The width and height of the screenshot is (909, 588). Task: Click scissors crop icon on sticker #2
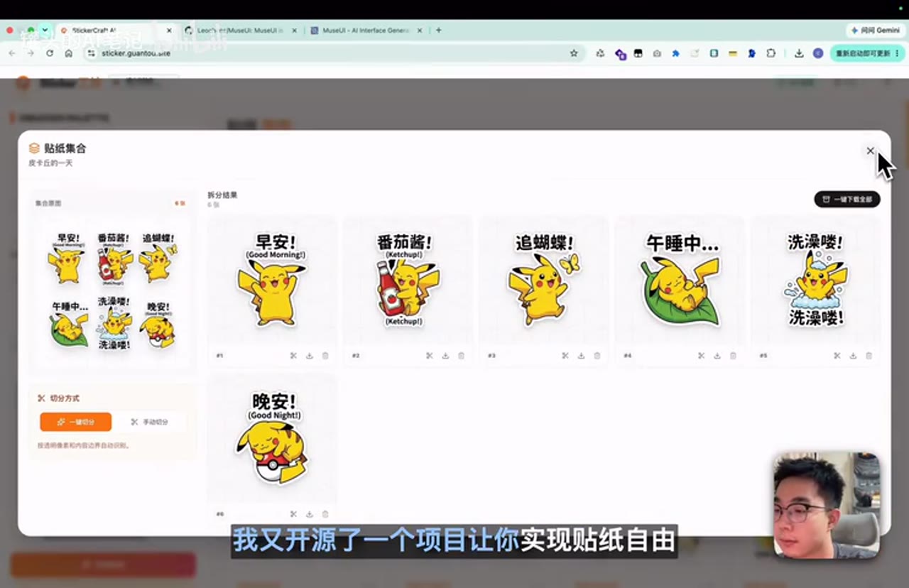coord(430,356)
